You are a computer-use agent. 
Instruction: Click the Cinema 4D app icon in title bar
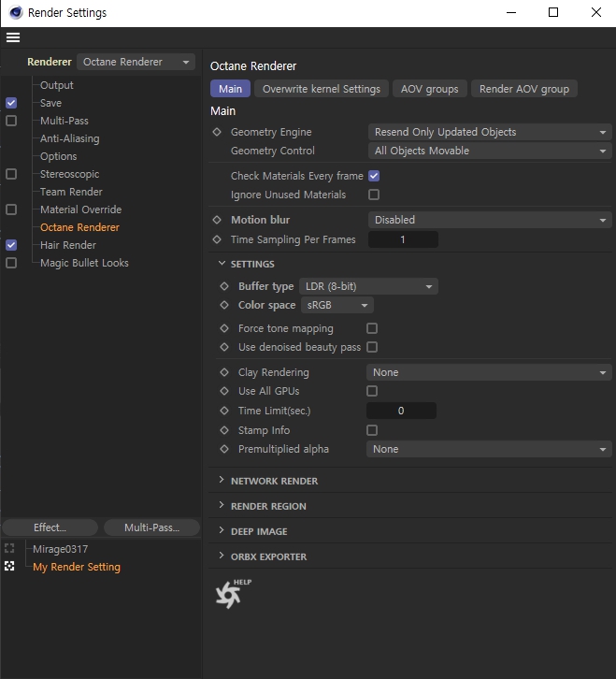(x=16, y=12)
